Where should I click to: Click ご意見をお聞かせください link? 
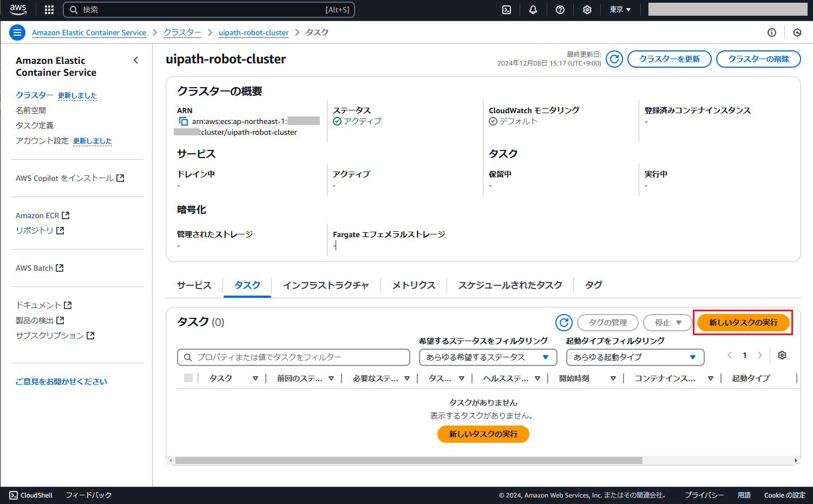(61, 382)
